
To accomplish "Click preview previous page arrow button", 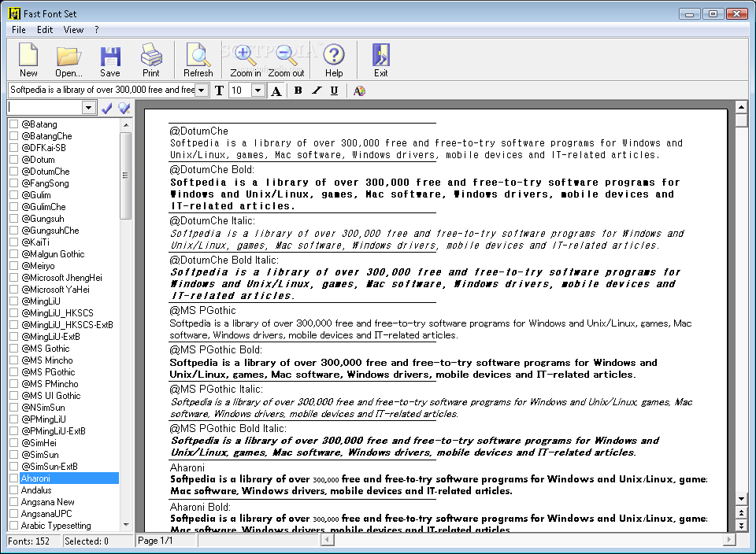I will (742, 512).
